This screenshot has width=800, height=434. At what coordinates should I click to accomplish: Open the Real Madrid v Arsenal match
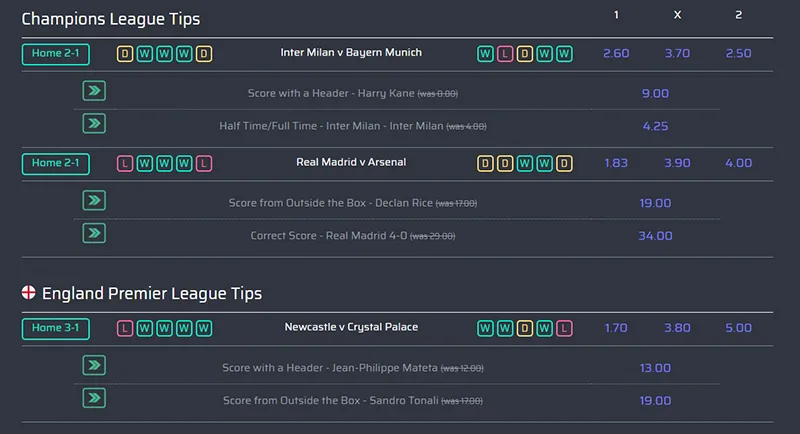pyautogui.click(x=350, y=162)
